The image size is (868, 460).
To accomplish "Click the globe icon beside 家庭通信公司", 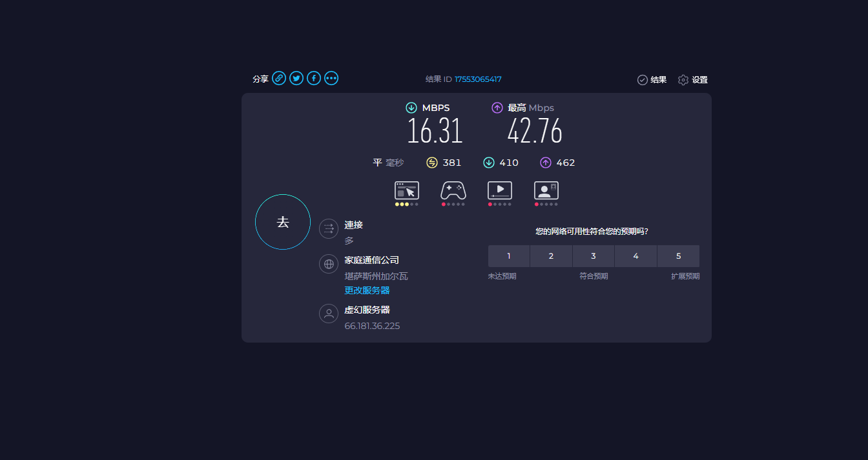I will click(329, 264).
